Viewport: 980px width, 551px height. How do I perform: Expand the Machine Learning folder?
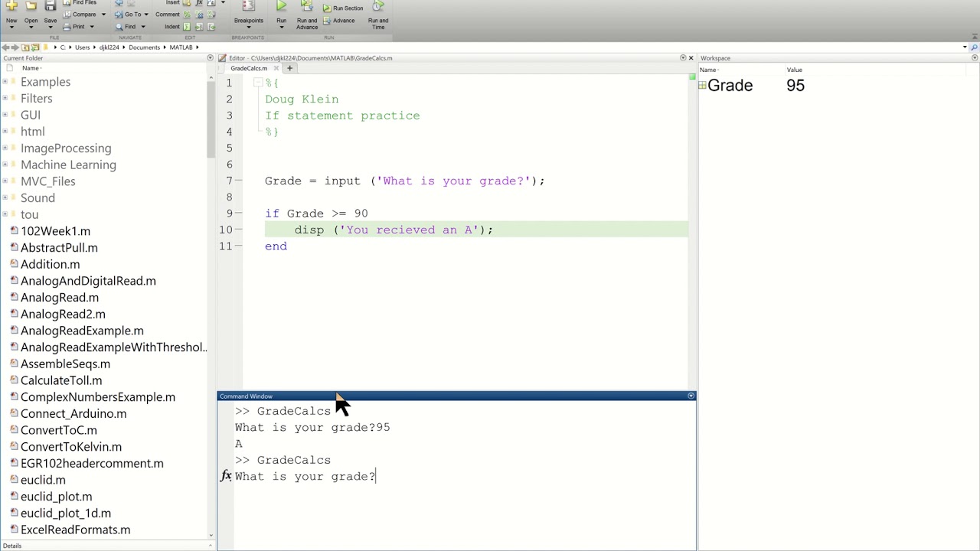pos(5,165)
